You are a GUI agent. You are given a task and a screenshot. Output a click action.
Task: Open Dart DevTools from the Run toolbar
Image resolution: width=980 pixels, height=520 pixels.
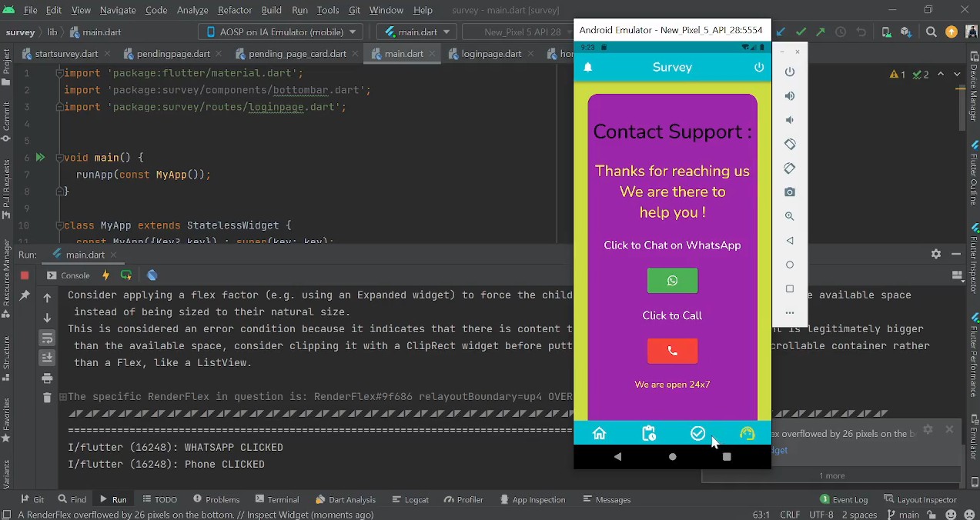(x=152, y=275)
